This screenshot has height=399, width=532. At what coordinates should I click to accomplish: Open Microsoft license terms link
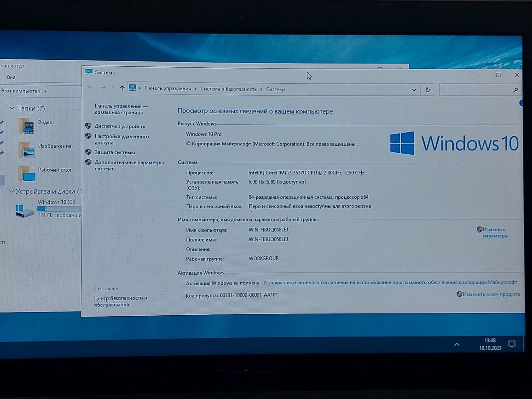point(390,282)
